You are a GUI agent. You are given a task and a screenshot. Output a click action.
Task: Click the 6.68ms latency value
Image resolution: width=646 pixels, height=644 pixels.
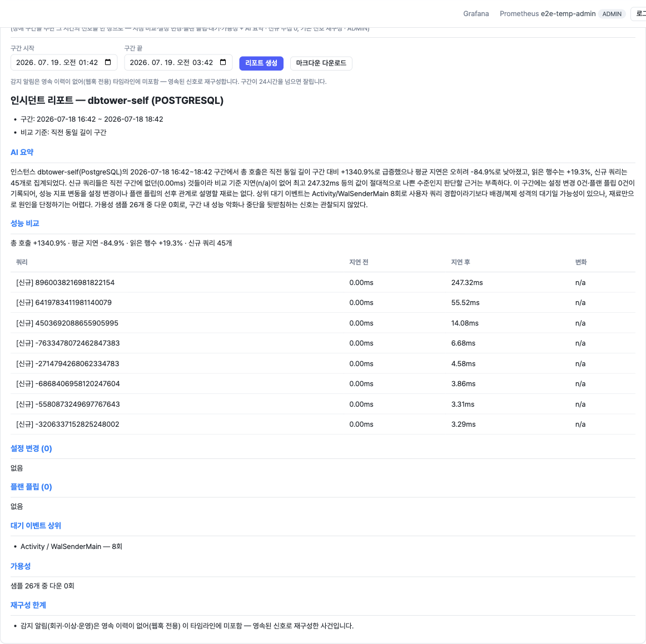click(463, 343)
